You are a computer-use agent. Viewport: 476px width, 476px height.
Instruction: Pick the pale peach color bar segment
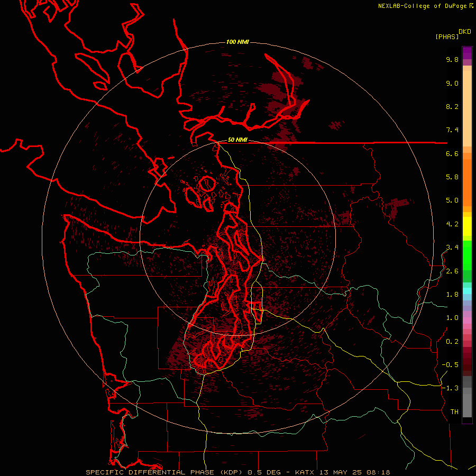[467, 108]
